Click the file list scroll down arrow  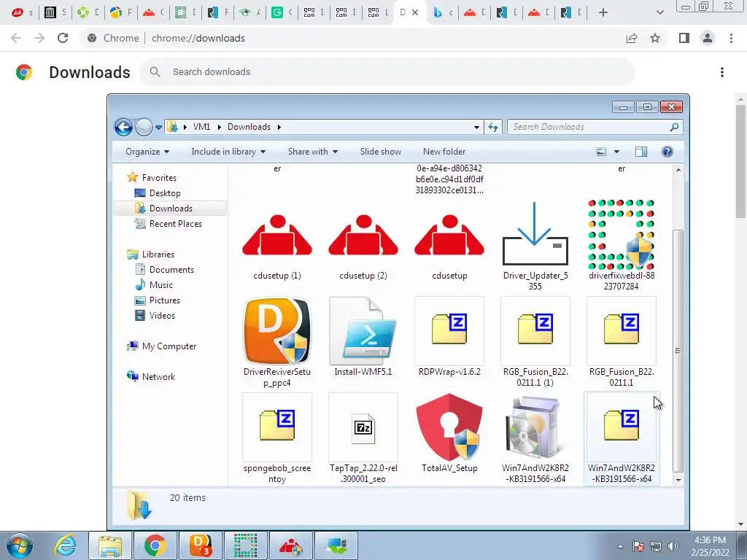[x=678, y=481]
